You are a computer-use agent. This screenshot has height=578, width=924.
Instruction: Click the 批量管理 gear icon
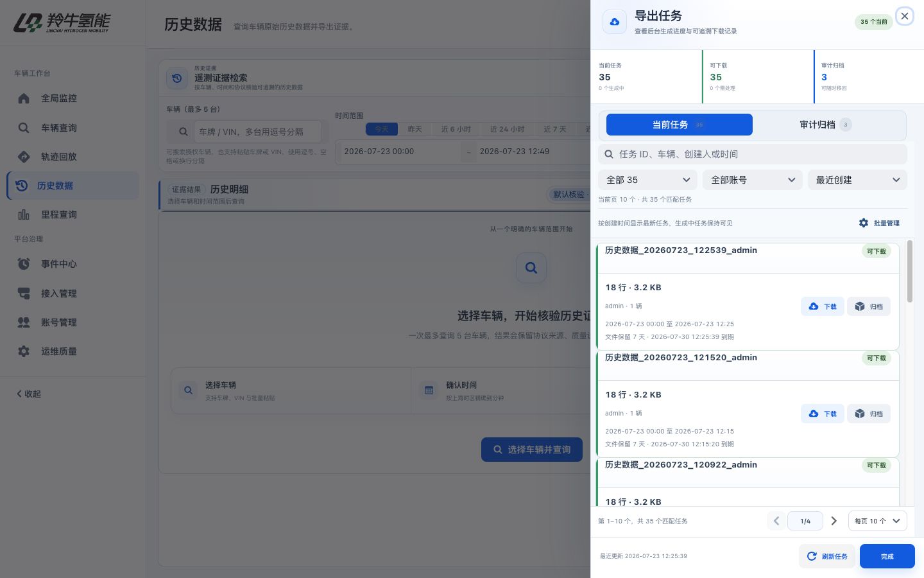(864, 223)
